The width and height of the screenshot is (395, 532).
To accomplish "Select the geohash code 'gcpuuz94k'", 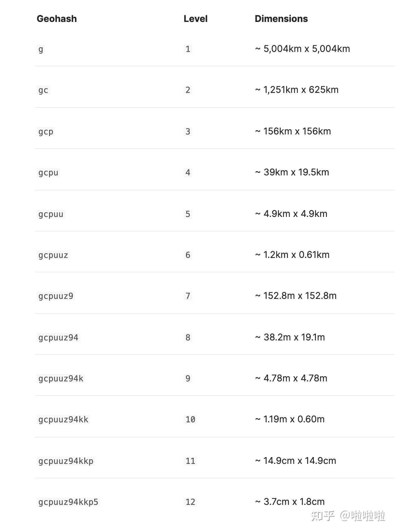I will tap(61, 379).
